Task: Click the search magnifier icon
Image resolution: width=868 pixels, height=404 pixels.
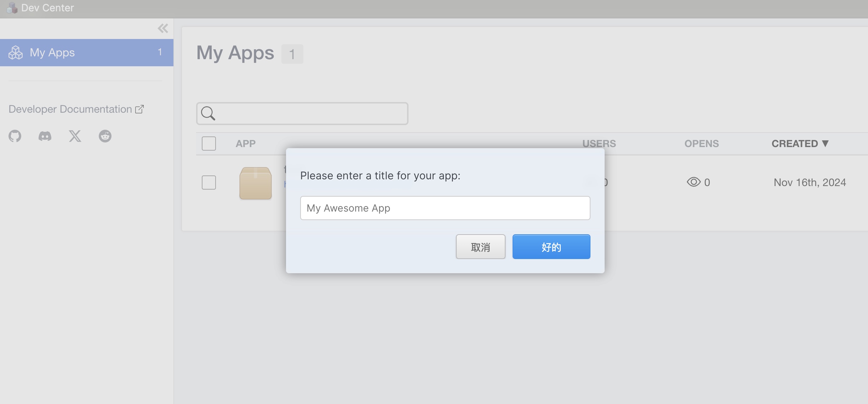Action: (x=208, y=113)
